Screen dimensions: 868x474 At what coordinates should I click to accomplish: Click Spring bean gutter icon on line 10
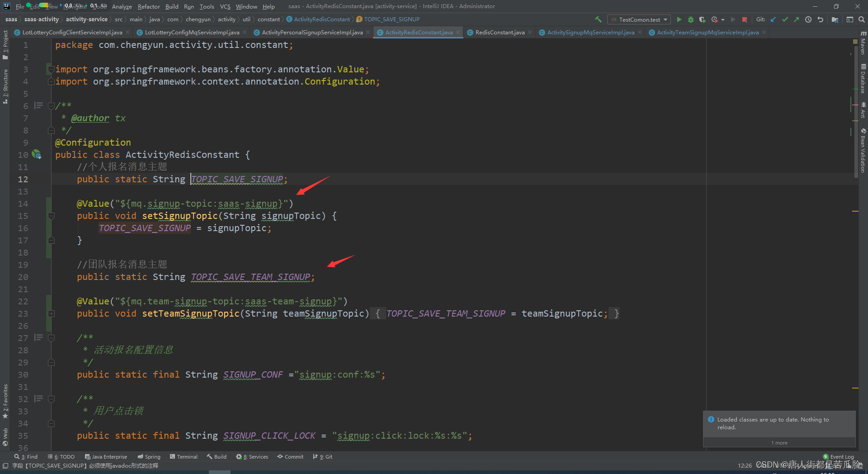(37, 155)
